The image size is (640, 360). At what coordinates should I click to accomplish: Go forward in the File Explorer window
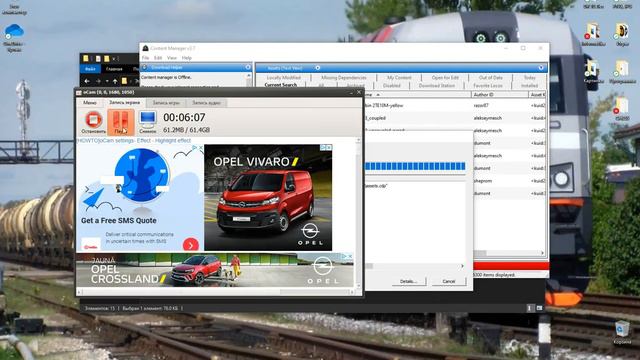tap(98, 81)
